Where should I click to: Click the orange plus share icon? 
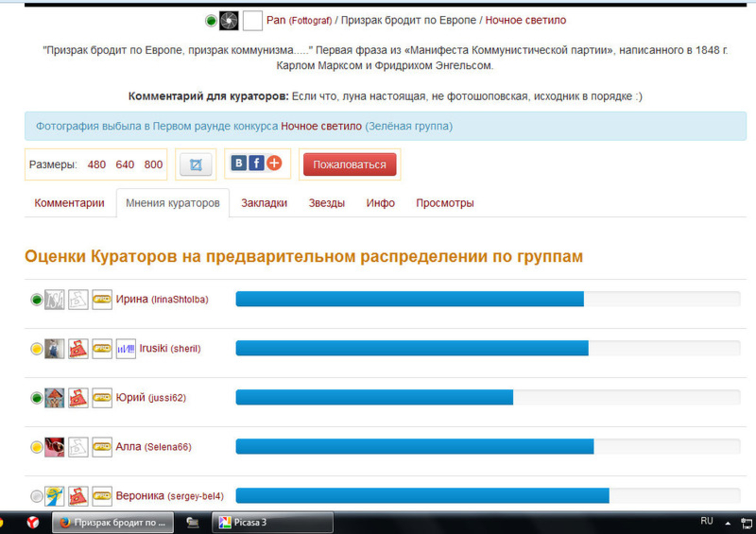[x=274, y=163]
